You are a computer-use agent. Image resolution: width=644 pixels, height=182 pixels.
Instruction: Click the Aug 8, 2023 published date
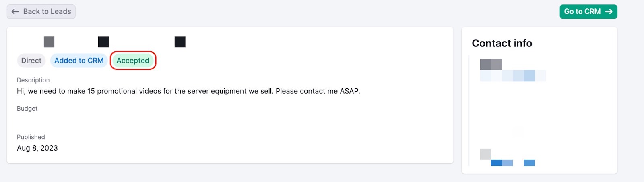[37, 148]
